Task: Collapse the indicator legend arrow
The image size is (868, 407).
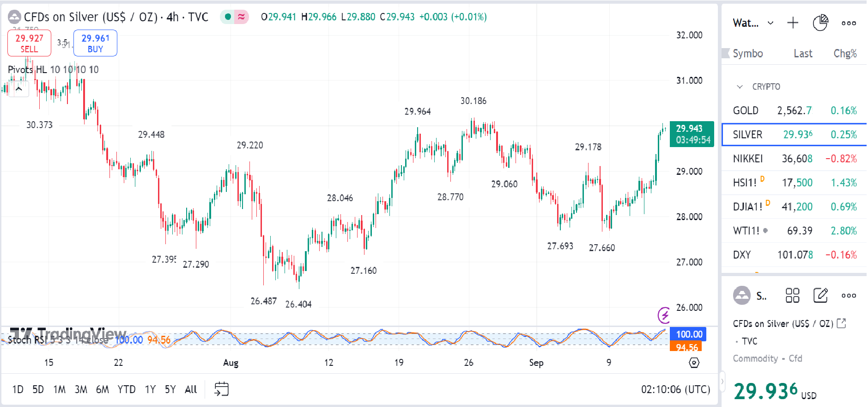Action: (x=19, y=89)
